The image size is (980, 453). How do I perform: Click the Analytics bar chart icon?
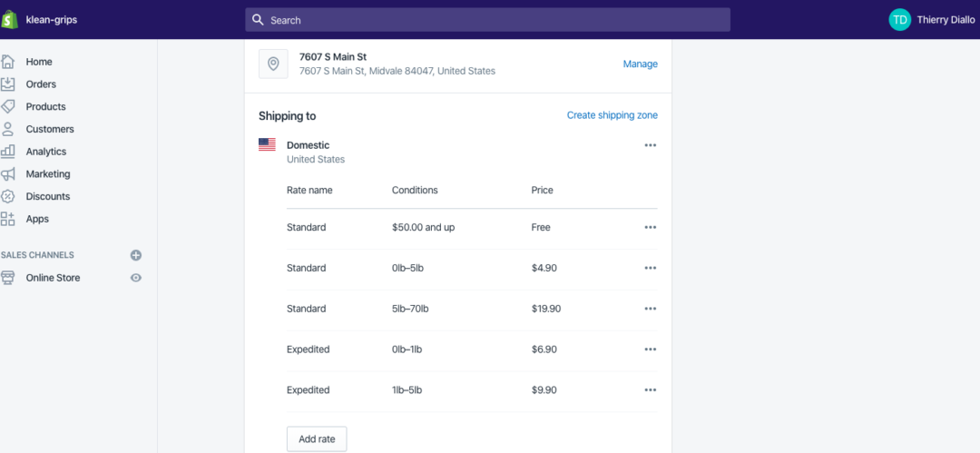7,152
